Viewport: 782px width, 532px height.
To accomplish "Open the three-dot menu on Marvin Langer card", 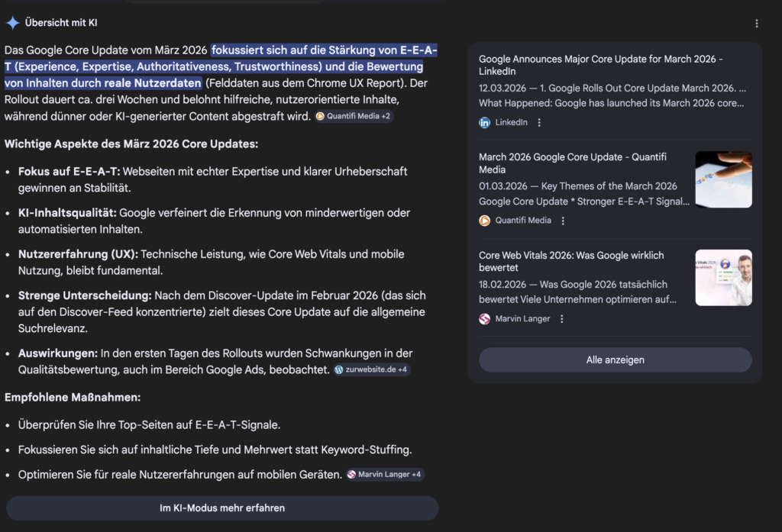I will point(563,318).
